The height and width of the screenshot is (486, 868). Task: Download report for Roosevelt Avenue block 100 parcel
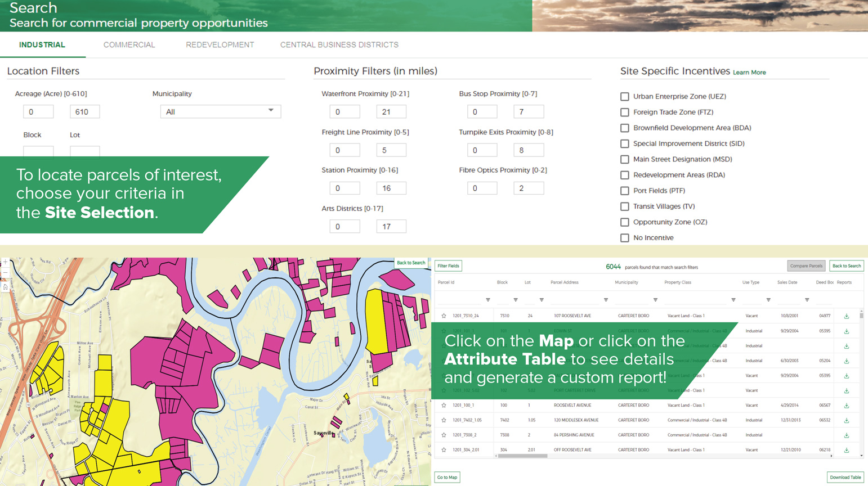pyautogui.click(x=846, y=406)
